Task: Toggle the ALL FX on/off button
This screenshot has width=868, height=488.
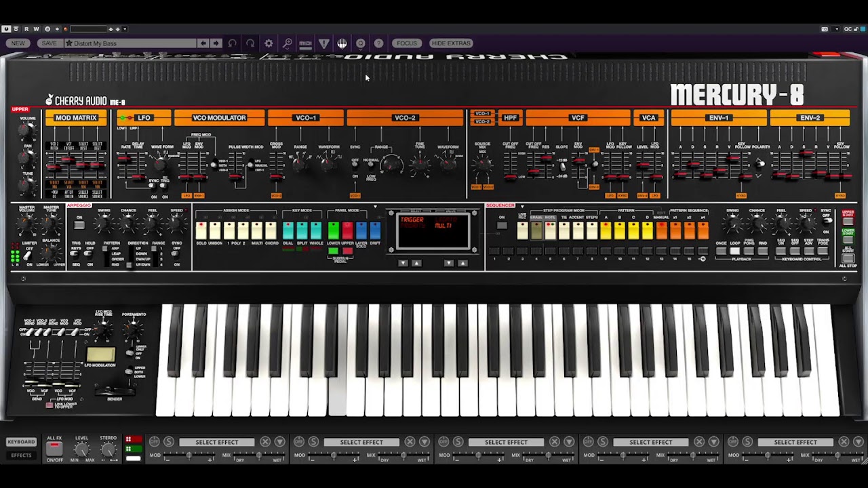Action: 54,449
